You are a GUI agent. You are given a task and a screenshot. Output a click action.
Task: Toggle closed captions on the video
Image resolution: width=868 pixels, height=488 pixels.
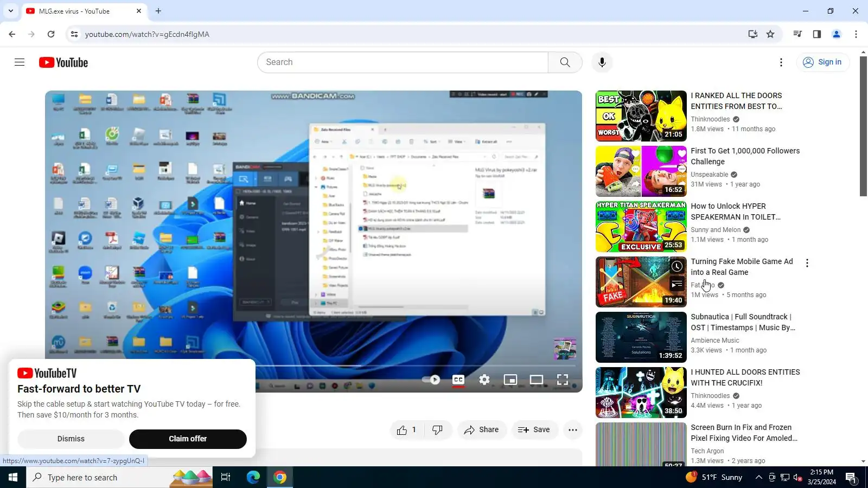click(x=458, y=380)
